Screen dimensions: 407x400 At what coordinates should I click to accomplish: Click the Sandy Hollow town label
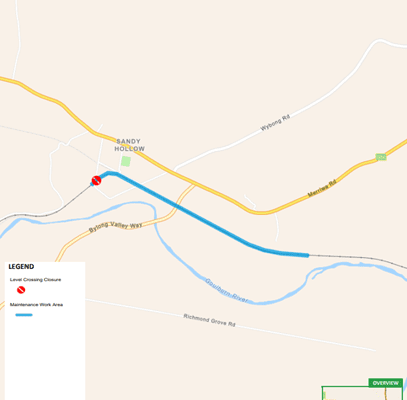(x=130, y=145)
